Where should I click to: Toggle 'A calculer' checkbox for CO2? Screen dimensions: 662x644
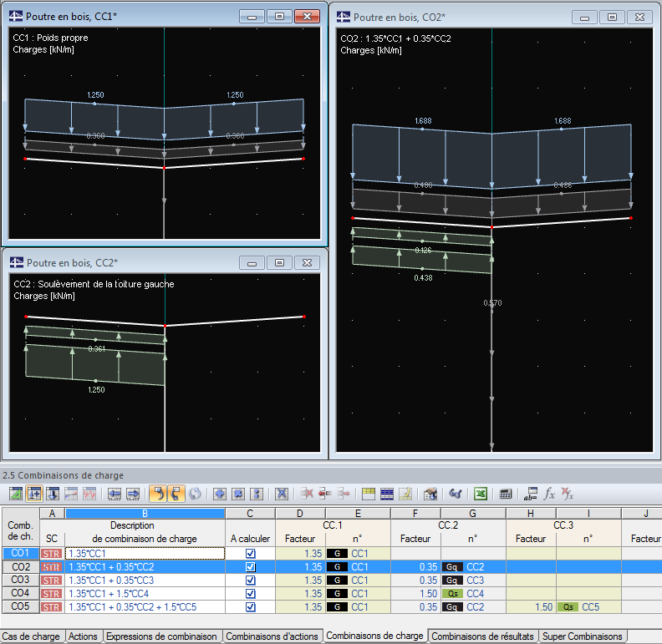pyautogui.click(x=251, y=567)
